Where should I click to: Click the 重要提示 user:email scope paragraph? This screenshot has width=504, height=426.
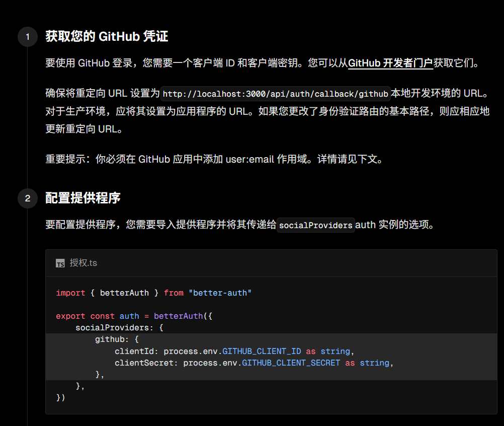click(x=215, y=159)
